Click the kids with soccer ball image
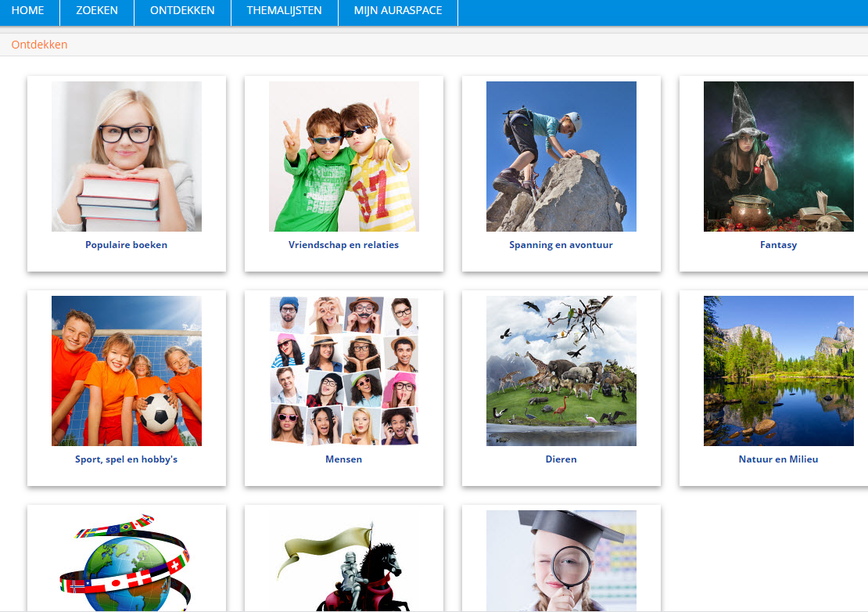Viewport: 868px width, 612px height. tap(127, 371)
